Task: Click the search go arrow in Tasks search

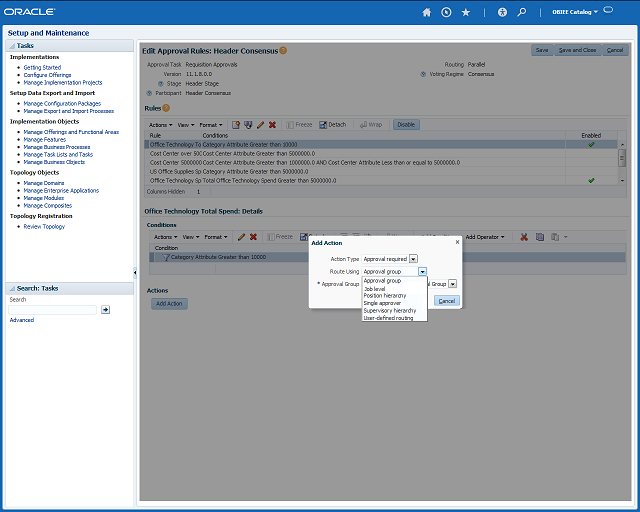Action: point(105,310)
